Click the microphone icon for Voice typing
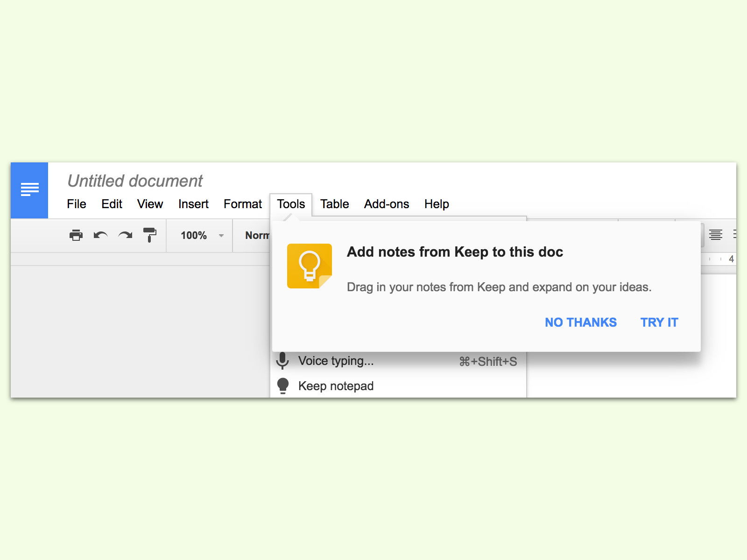Screen dimensions: 747x560 pos(282,361)
